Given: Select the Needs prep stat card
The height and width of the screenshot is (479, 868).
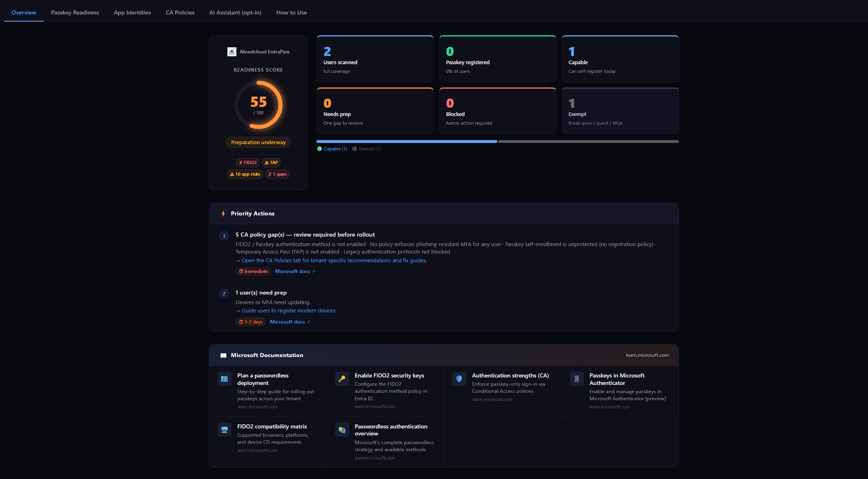Looking at the screenshot, I should tap(375, 111).
